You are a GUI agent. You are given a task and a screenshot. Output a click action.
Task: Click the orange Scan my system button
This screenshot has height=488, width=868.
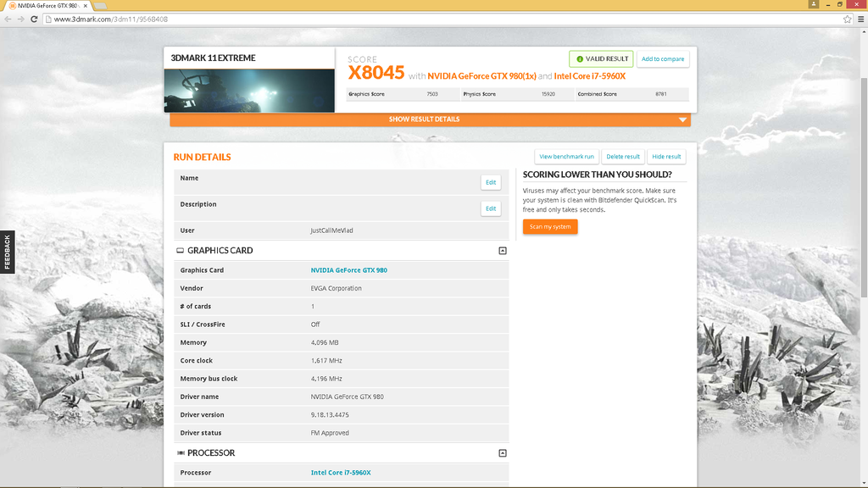point(550,227)
